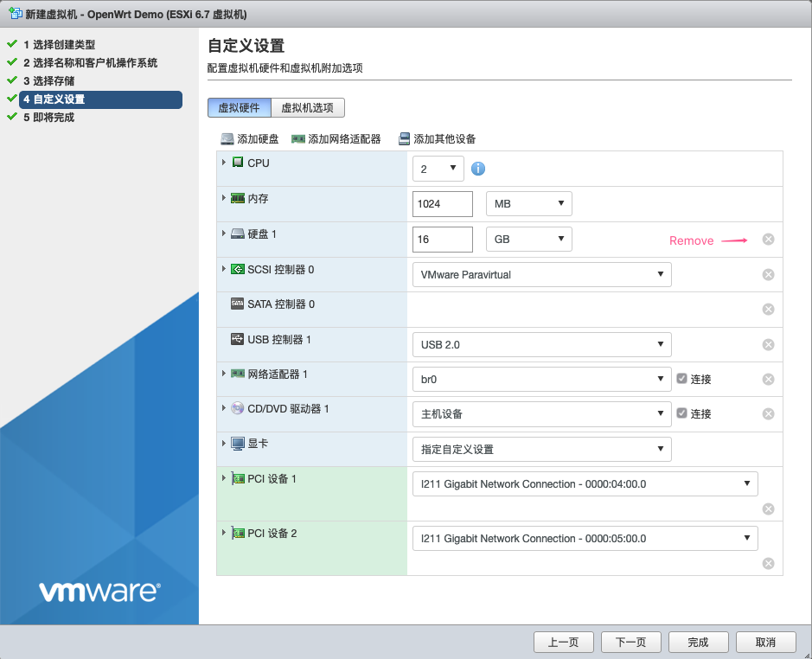Toggle 连接 checkbox for CD/DVD 驱动器 1
The height and width of the screenshot is (659, 812).
(682, 413)
